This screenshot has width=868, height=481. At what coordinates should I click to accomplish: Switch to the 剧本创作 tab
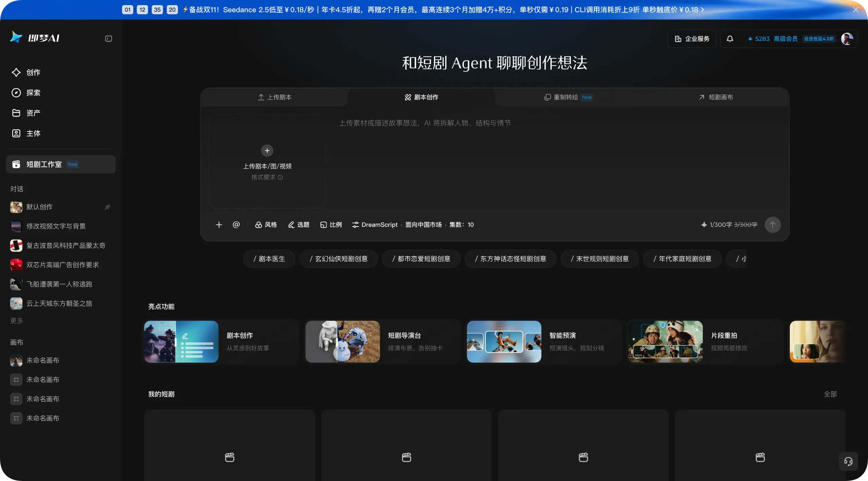pyautogui.click(x=421, y=97)
